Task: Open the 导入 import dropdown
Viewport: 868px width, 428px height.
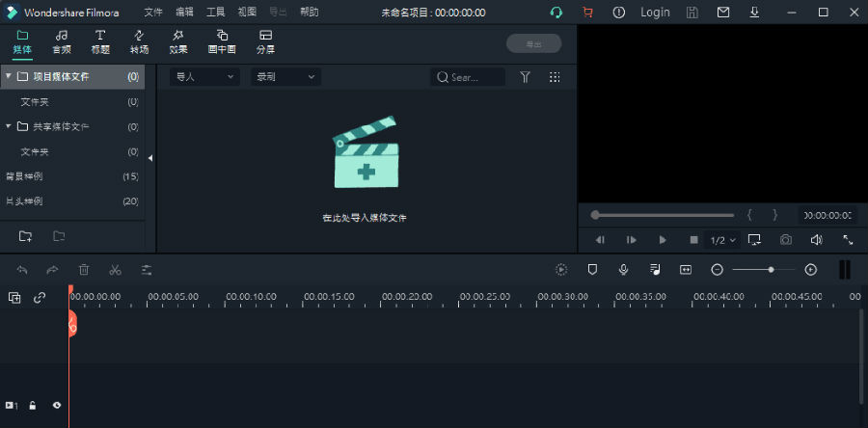Action: (204, 77)
